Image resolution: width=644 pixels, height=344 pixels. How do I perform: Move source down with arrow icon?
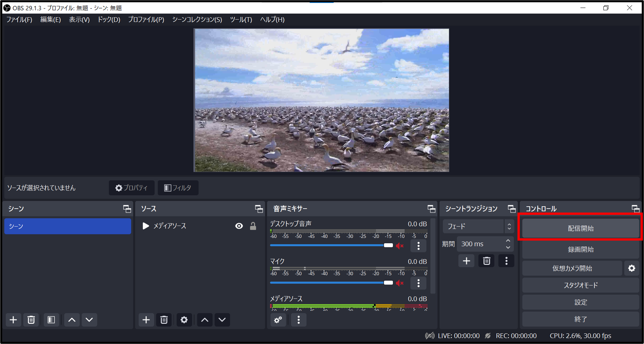point(222,320)
